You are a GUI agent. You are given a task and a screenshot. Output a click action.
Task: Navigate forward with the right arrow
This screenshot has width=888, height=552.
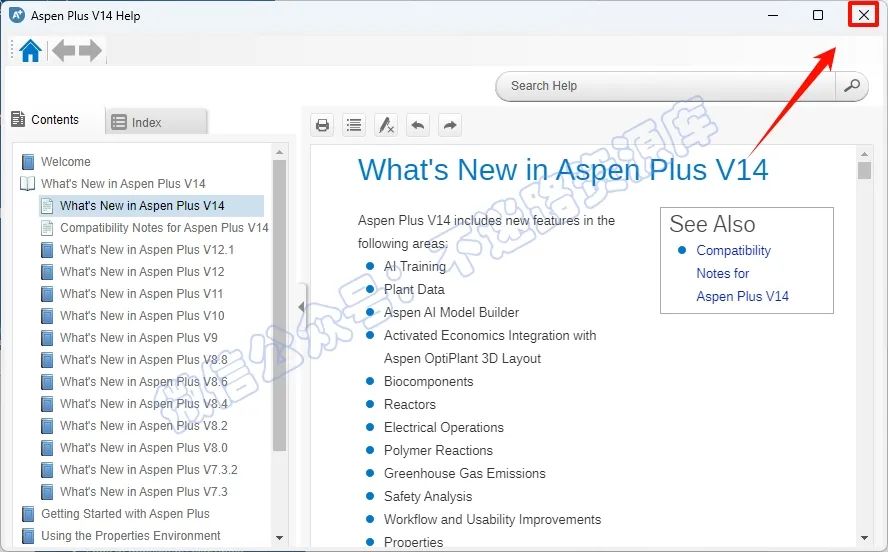[x=90, y=50]
